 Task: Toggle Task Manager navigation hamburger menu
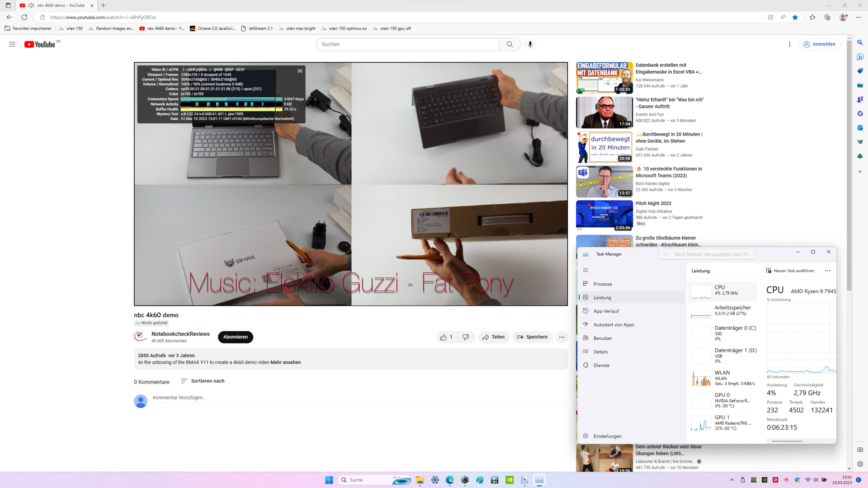click(x=585, y=270)
